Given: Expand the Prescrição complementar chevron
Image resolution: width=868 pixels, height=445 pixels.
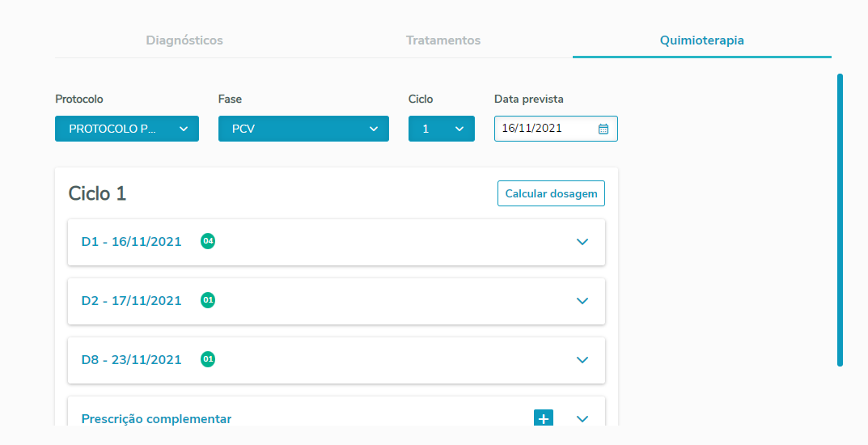Looking at the screenshot, I should point(582,419).
